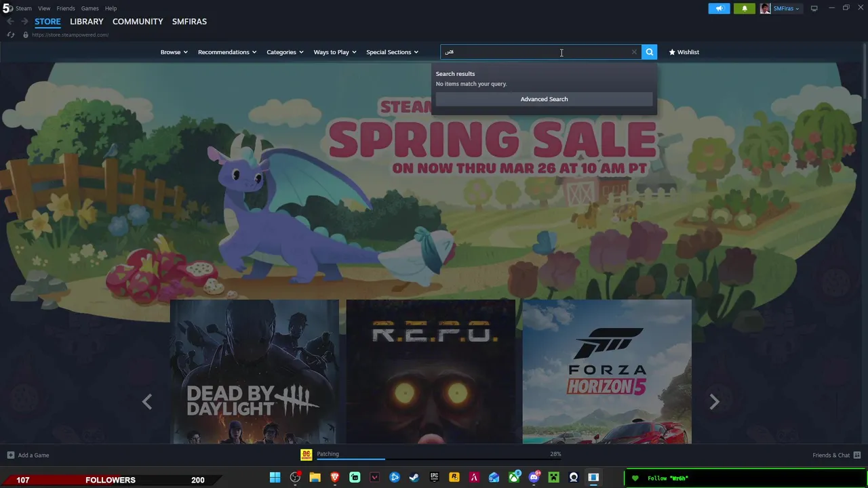Click the blue search magnifier button
868x488 pixels.
click(649, 52)
